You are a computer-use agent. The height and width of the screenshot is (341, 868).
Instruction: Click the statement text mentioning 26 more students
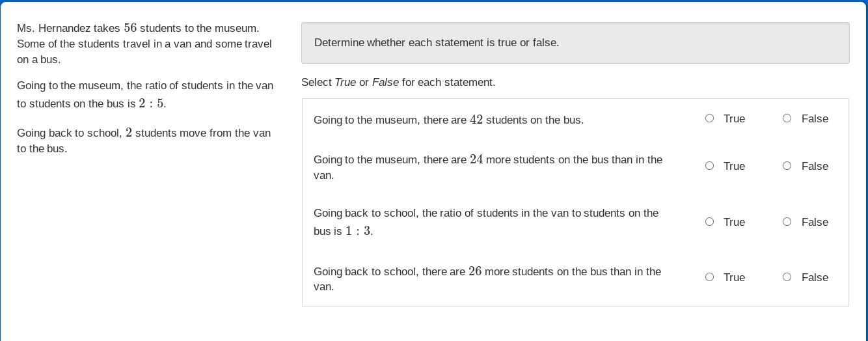(x=487, y=279)
